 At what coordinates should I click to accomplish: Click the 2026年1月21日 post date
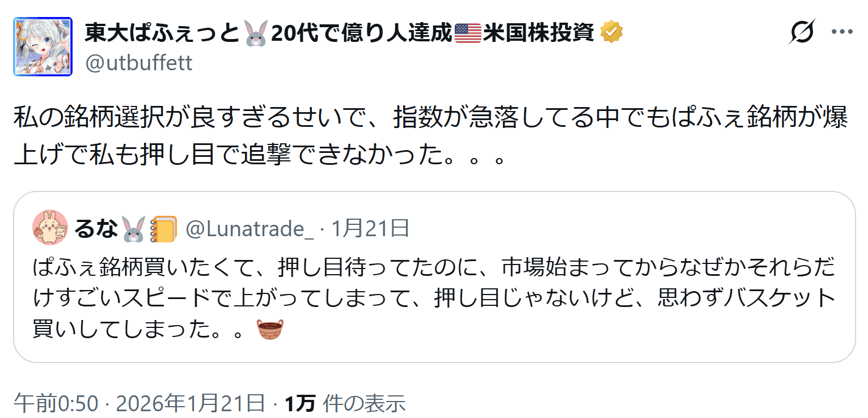tap(190, 404)
